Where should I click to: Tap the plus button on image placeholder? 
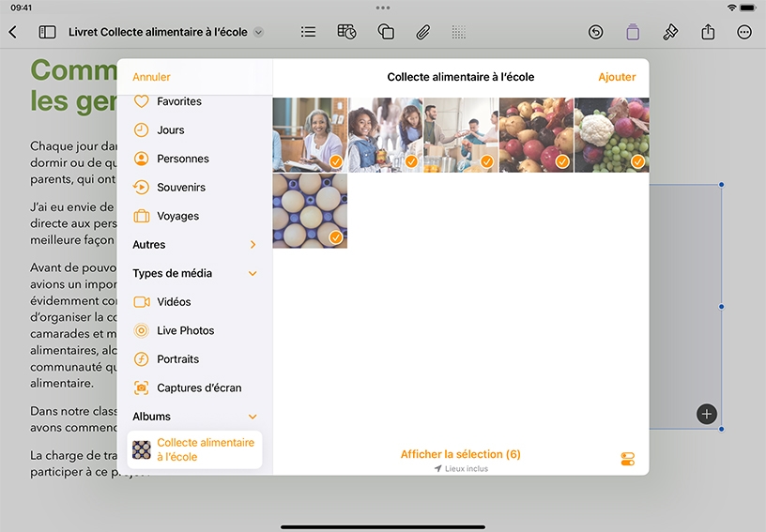coord(707,415)
